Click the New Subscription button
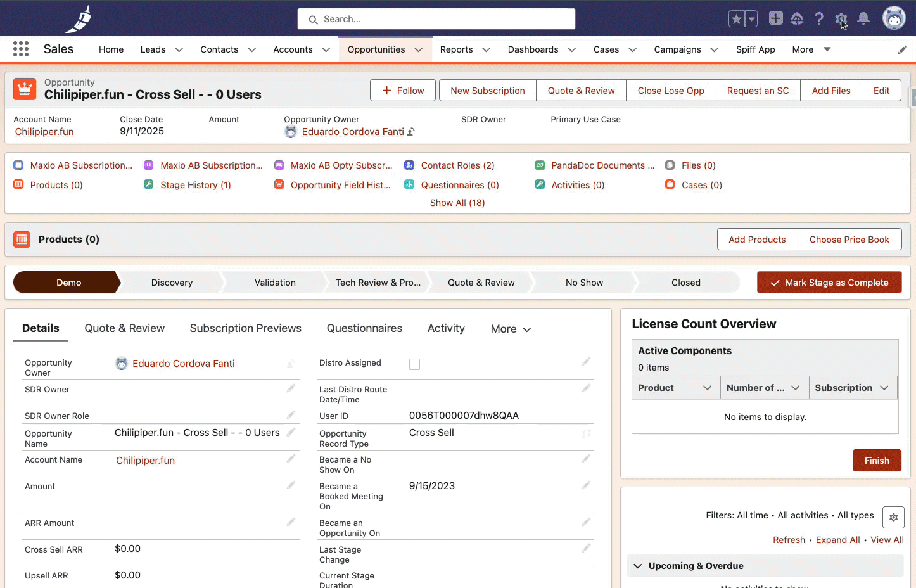This screenshot has width=916, height=588. [488, 91]
